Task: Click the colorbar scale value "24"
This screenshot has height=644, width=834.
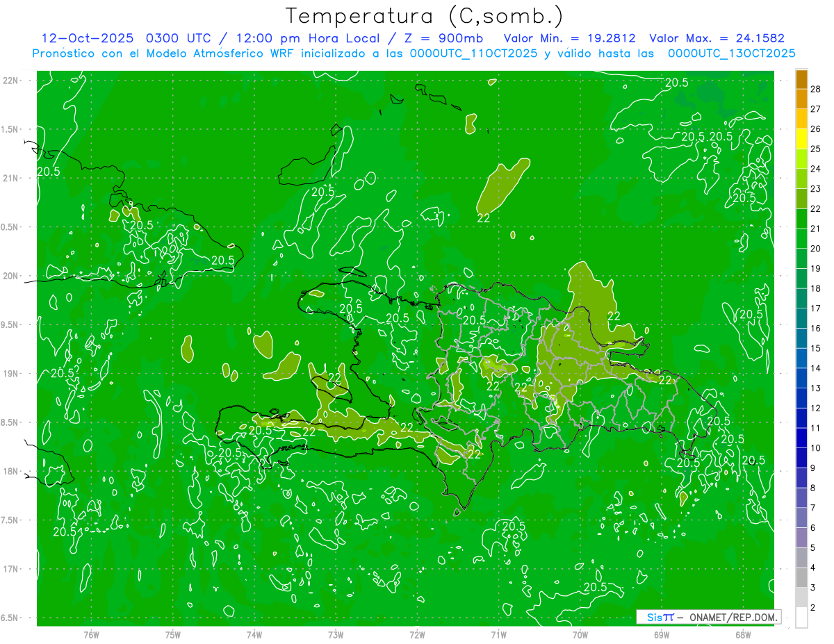Action: click(x=816, y=168)
